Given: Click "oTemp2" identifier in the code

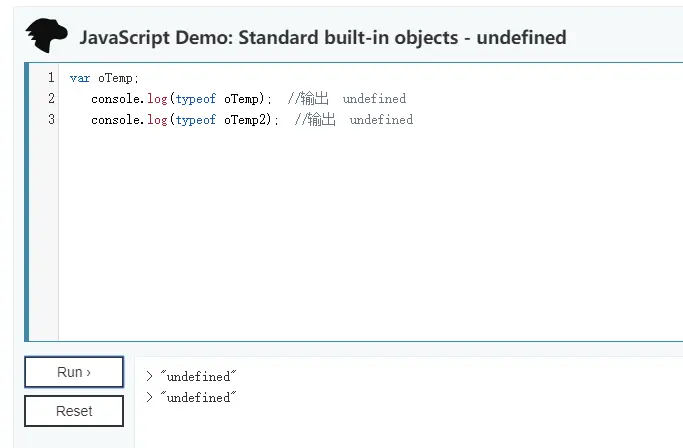Looking at the screenshot, I should [x=245, y=120].
